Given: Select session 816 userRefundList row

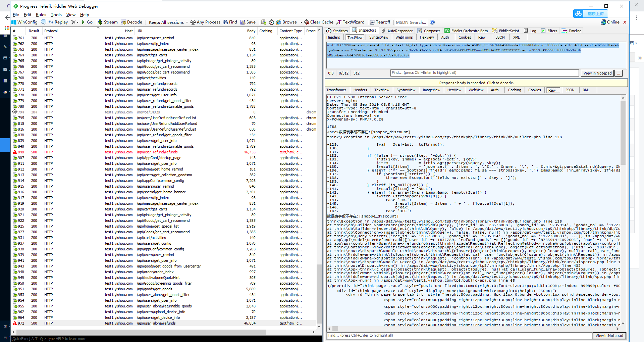Looking at the screenshot, I should point(164,129).
